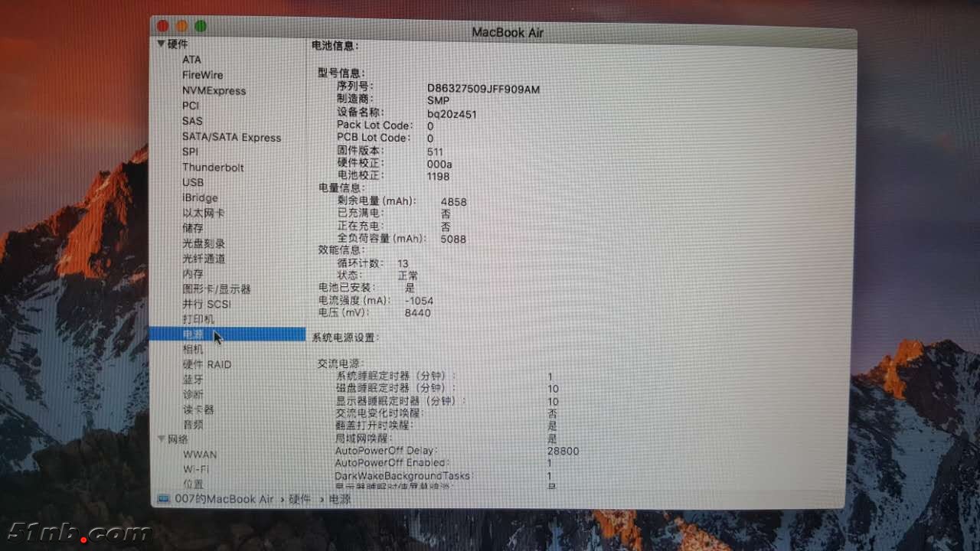Show Thunderbolt information
The width and height of the screenshot is (980, 551).
(213, 168)
